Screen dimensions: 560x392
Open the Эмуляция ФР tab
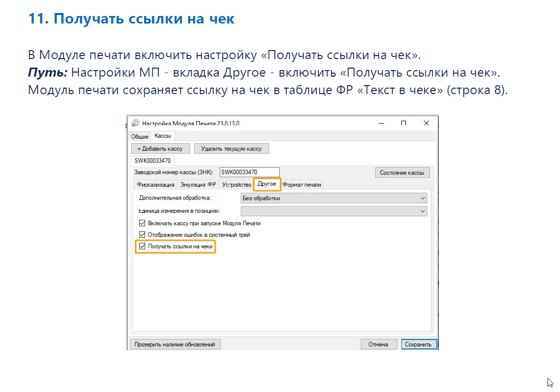click(x=198, y=185)
